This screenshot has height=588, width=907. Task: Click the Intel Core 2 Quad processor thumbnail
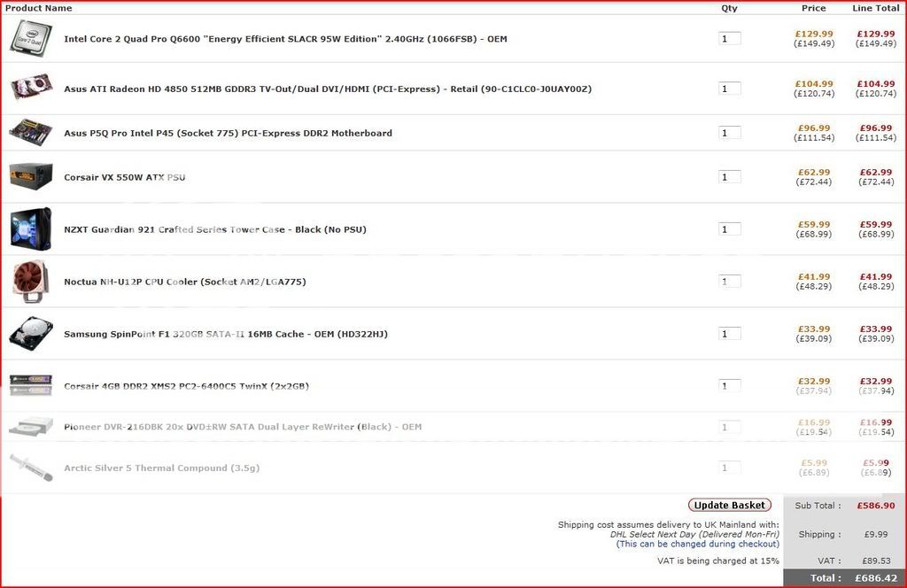click(31, 38)
